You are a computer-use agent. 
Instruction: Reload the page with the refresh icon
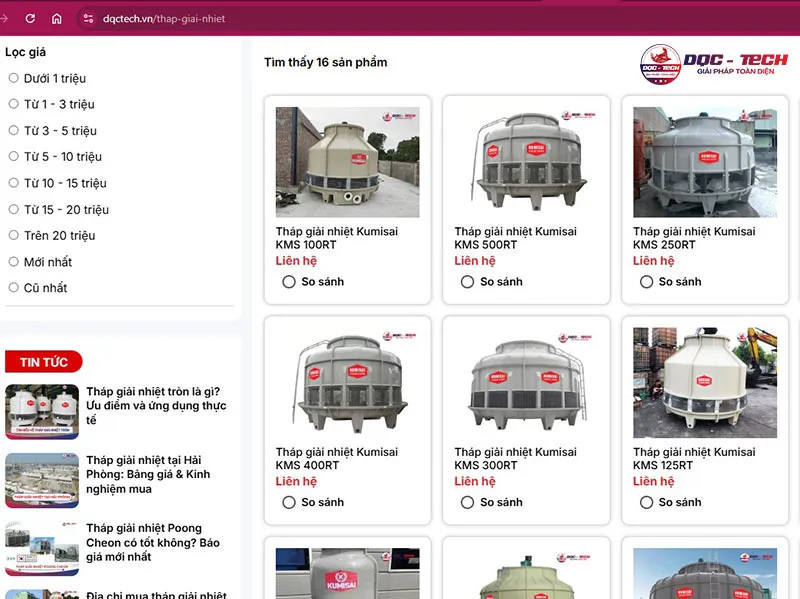point(30,18)
